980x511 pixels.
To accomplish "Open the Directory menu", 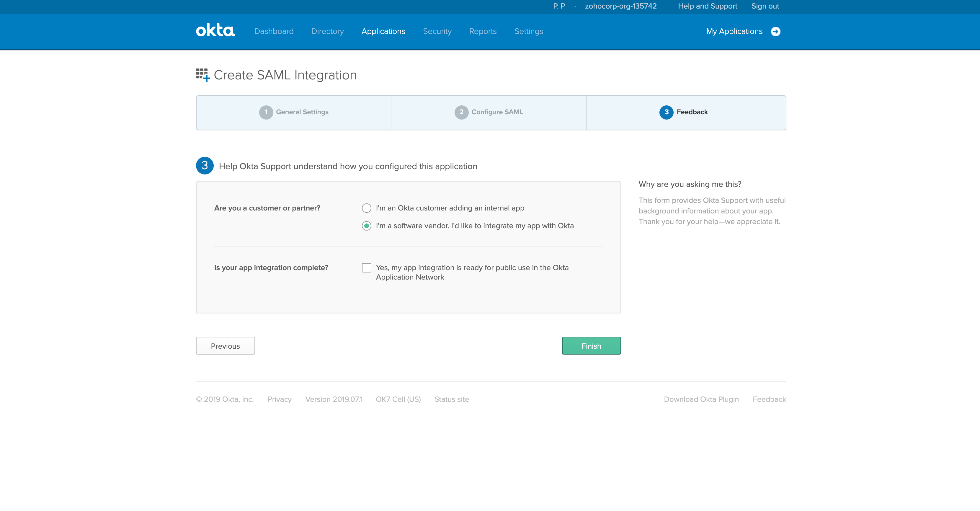I will tap(327, 32).
